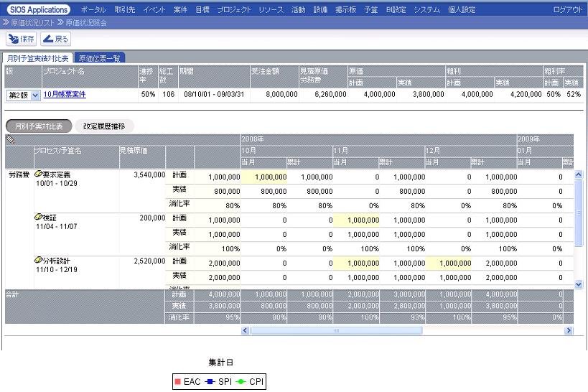Image resolution: width=588 pixels, height=392 pixels.
Task: Open the 目標 menu
Action: [202, 10]
